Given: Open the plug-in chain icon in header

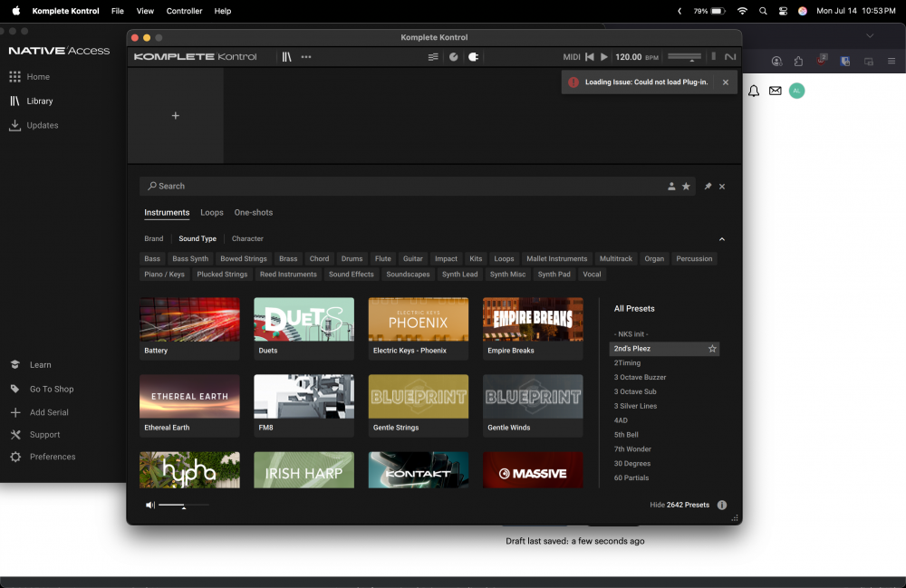Looking at the screenshot, I should tap(473, 56).
